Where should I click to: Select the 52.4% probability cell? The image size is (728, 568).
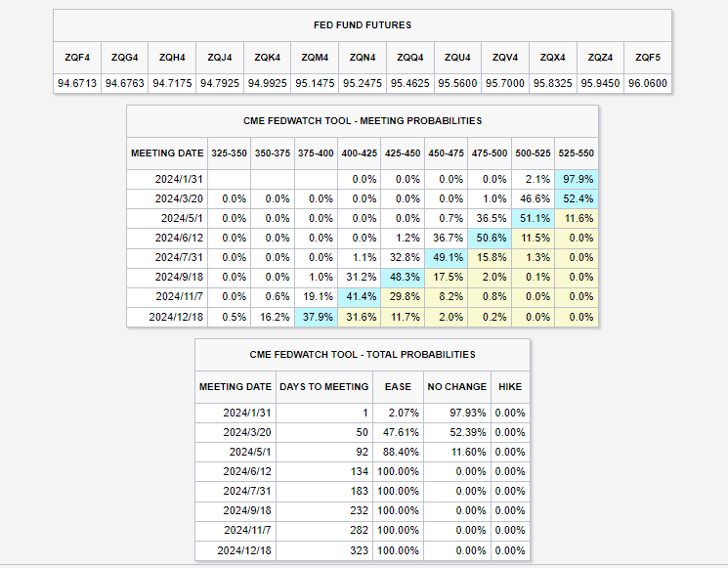pyautogui.click(x=577, y=198)
